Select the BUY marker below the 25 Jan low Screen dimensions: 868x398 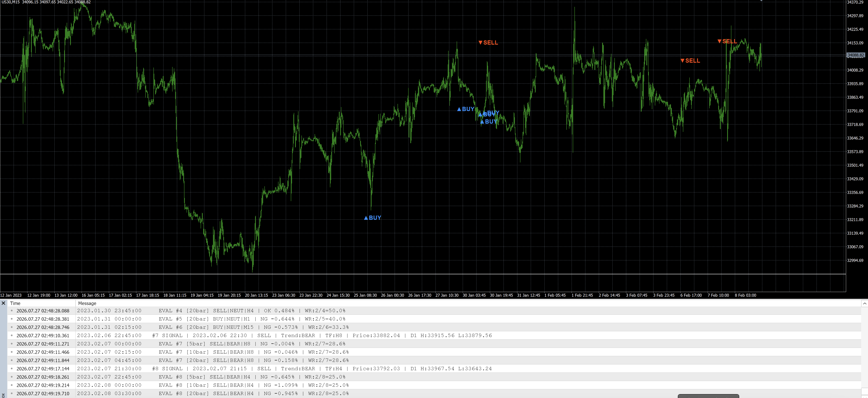pyautogui.click(x=372, y=218)
